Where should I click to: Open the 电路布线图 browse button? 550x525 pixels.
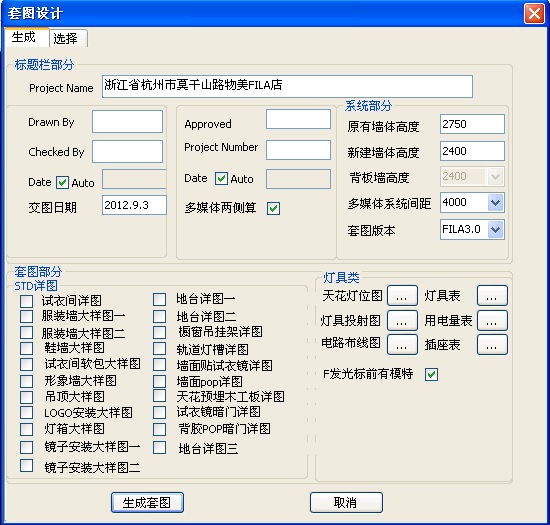pyautogui.click(x=402, y=344)
